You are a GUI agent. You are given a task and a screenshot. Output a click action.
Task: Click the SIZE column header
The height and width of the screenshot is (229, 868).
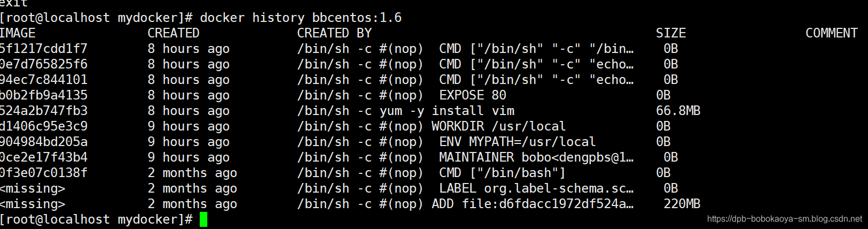(x=671, y=33)
